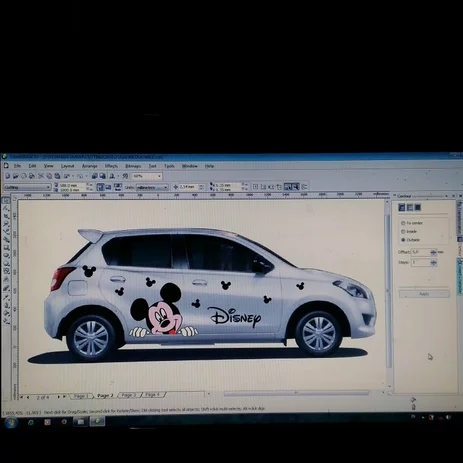The image size is (463, 463).
Task: Open the Bitmaps menu
Action: 133,166
